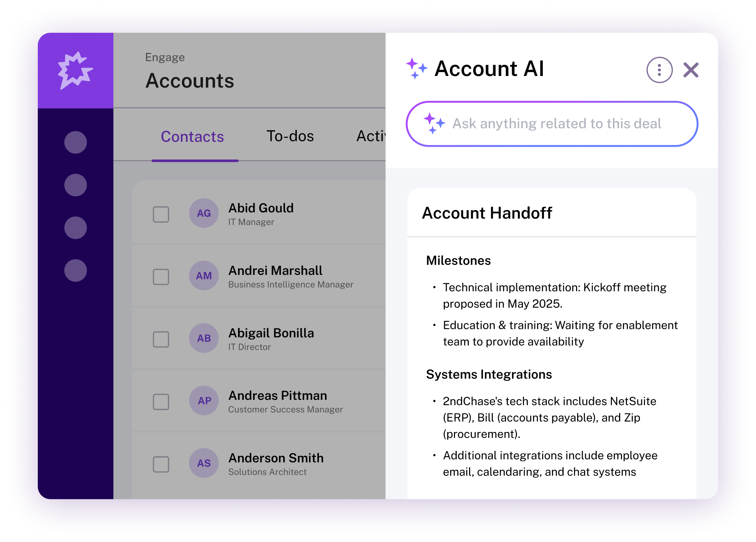
Task: Tick the Abigail Bonilla checkbox
Action: [x=161, y=339]
